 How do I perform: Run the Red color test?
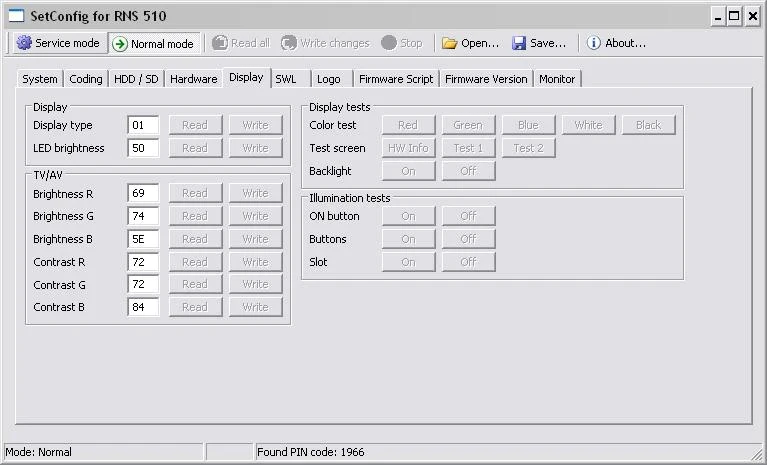coord(408,125)
